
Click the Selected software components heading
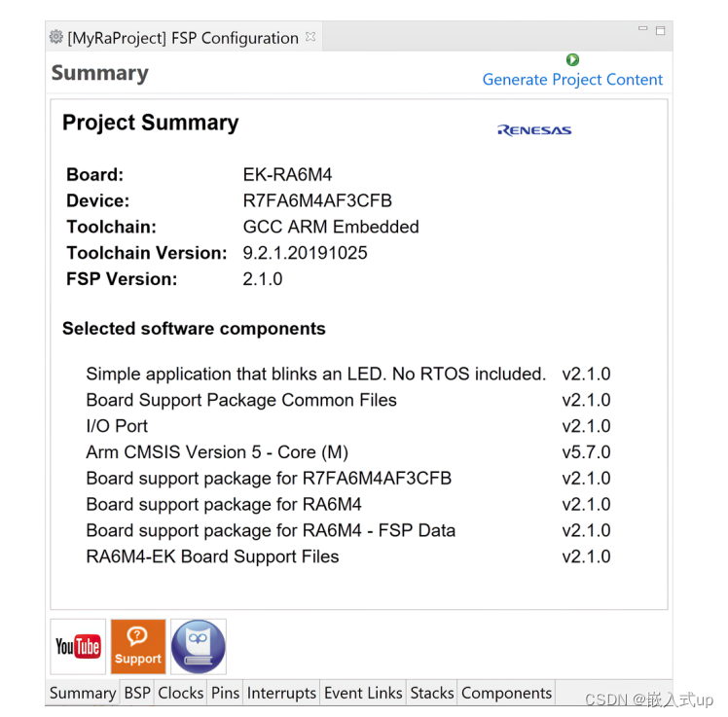click(194, 329)
